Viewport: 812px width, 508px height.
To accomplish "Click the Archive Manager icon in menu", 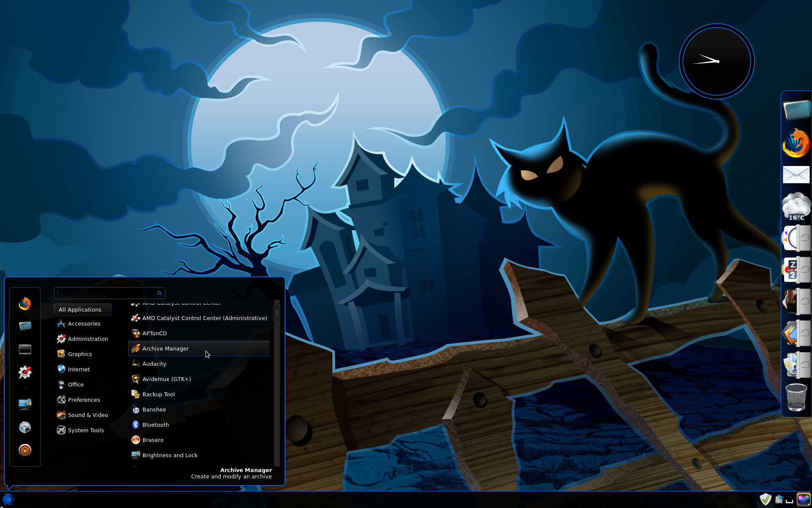I will [134, 348].
